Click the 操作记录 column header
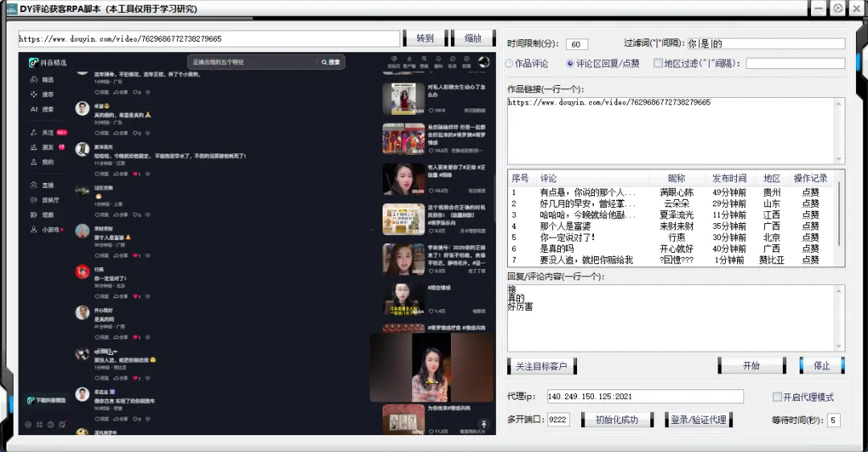 811,178
